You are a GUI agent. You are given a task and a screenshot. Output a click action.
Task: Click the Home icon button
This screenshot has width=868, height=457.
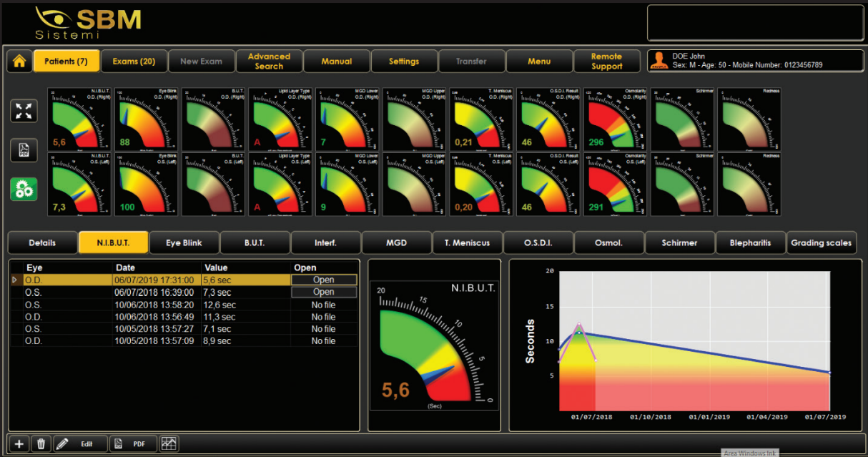point(19,62)
